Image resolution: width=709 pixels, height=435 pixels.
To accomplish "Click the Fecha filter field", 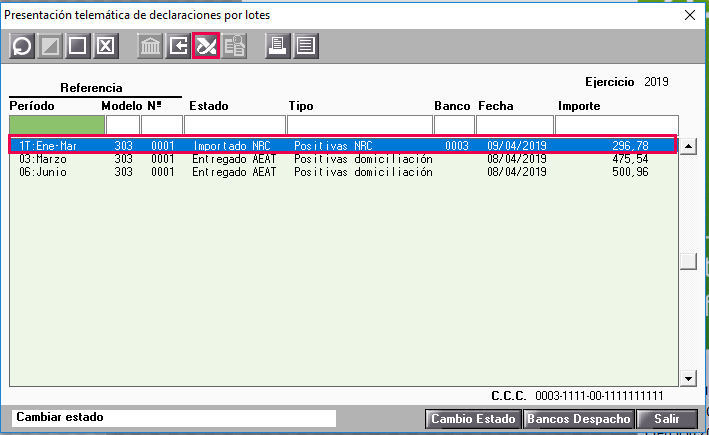I will pos(515,125).
